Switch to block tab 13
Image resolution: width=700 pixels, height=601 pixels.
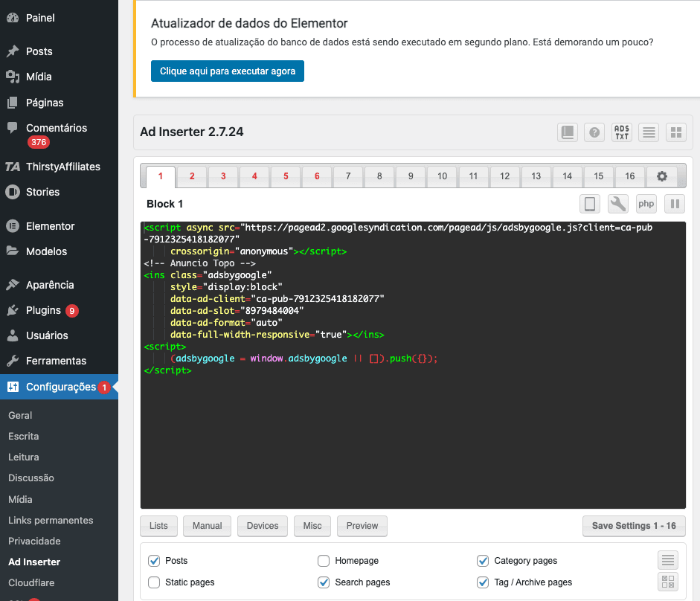click(x=536, y=176)
